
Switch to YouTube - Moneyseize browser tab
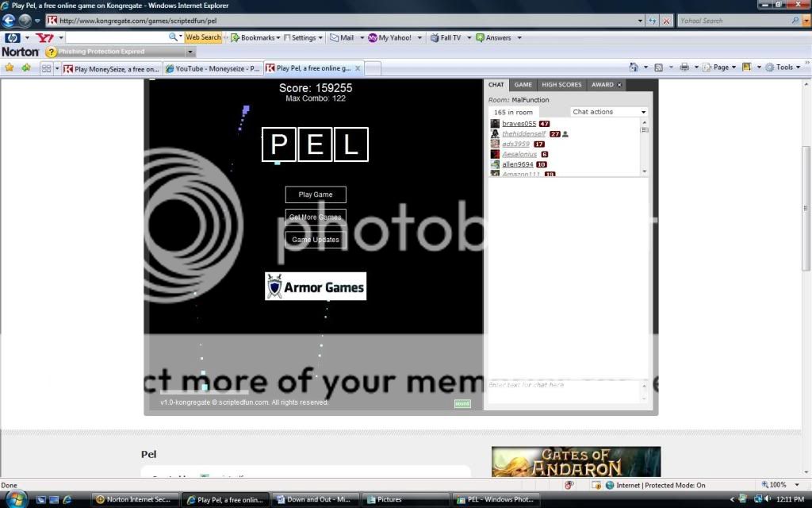point(213,69)
